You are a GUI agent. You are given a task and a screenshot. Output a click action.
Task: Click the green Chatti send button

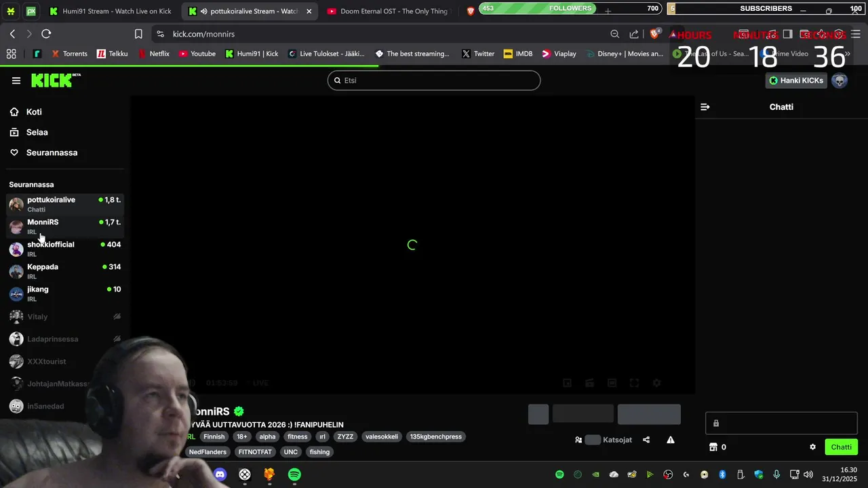841,447
